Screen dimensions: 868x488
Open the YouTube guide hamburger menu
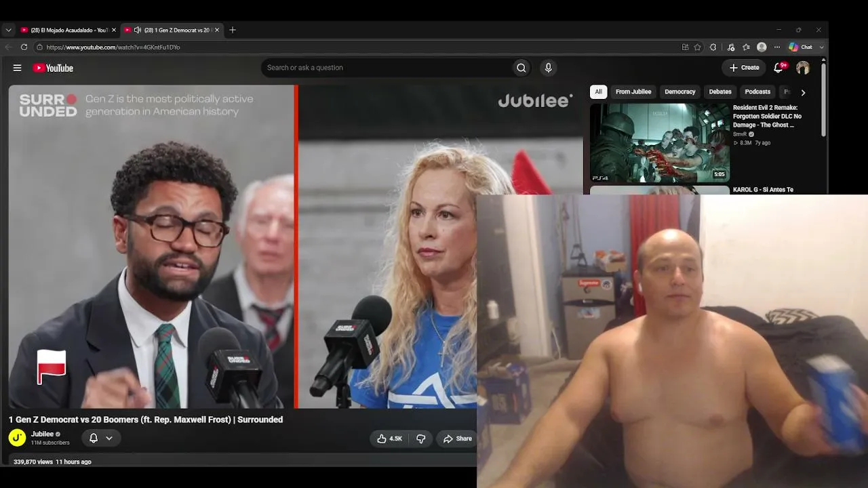pos(17,68)
